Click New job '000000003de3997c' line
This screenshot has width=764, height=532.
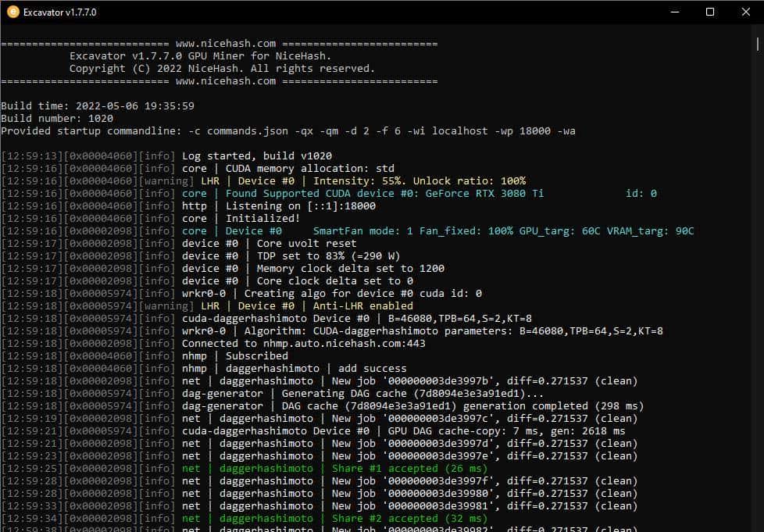point(320,419)
